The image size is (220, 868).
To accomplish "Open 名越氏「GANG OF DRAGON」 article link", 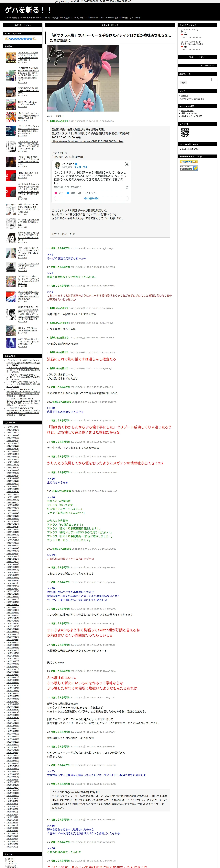I will 28,208.
